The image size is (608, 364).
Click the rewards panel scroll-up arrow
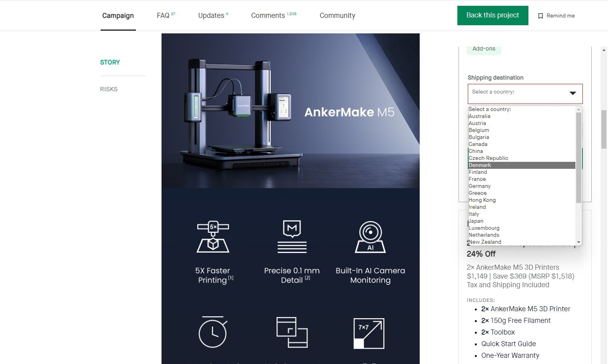coord(604,50)
